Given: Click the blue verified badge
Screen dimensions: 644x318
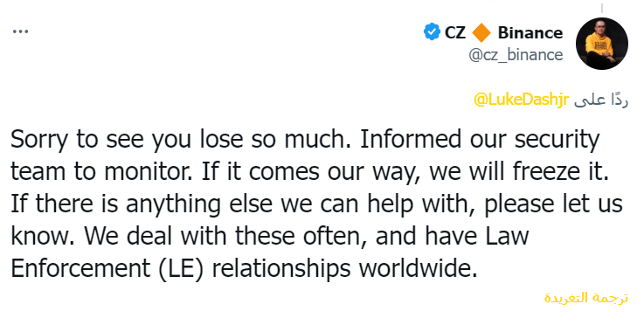Looking at the screenshot, I should tap(432, 32).
